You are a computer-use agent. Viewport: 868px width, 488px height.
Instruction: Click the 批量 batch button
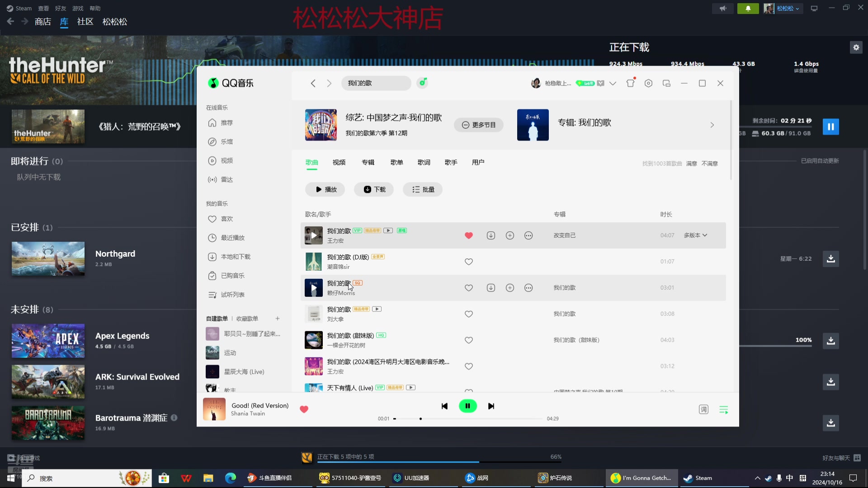click(x=423, y=190)
